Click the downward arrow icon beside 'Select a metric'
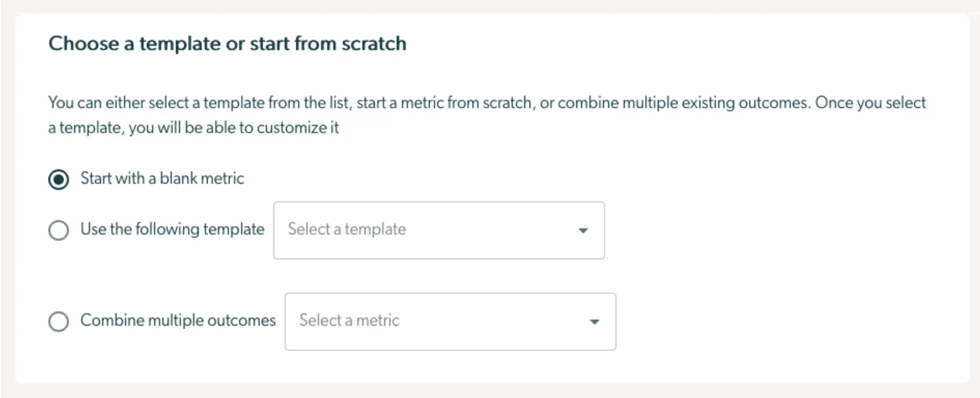980x398 pixels. click(x=594, y=322)
